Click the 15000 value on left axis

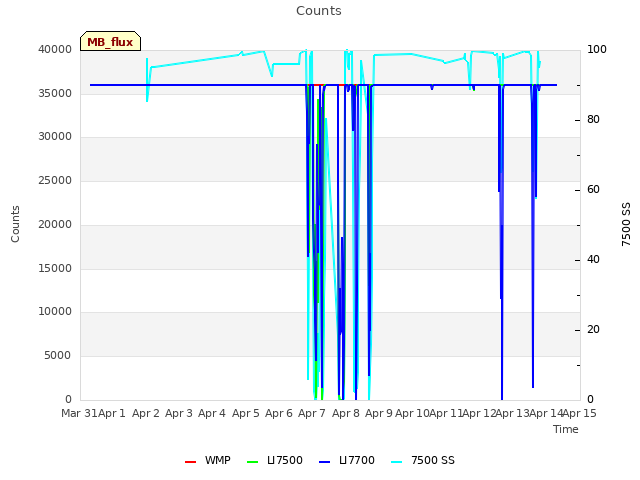pos(55,269)
